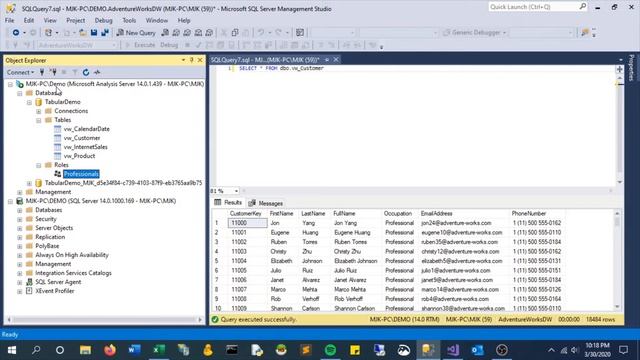The image size is (640, 360).
Task: Click the CustomerKey column header
Action: (x=245, y=213)
